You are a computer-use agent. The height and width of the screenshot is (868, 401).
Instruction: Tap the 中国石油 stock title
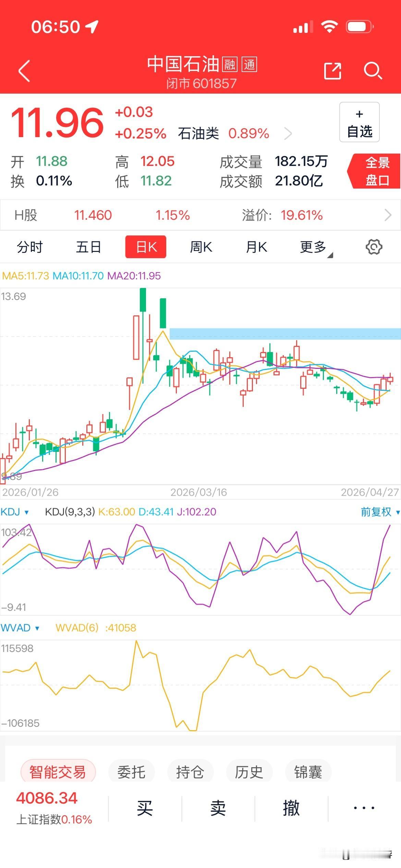point(183,64)
